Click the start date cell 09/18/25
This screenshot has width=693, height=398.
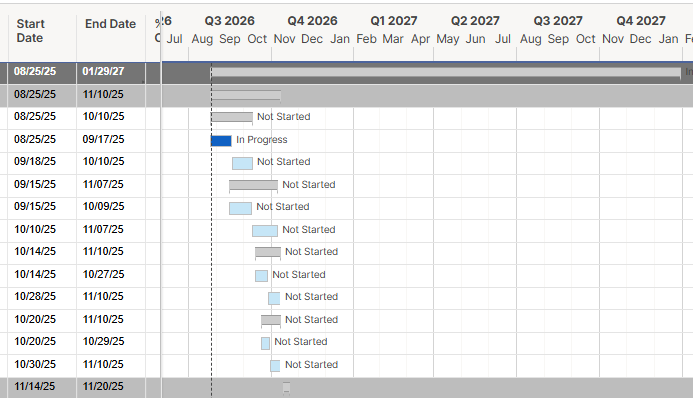pos(35,161)
